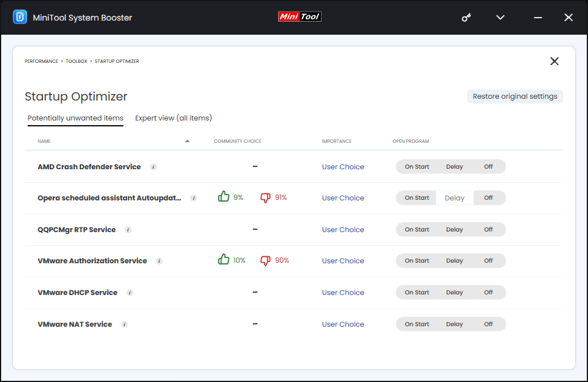Select Delay for Opera scheduled assistant
The height and width of the screenshot is (382, 588).
coord(455,197)
